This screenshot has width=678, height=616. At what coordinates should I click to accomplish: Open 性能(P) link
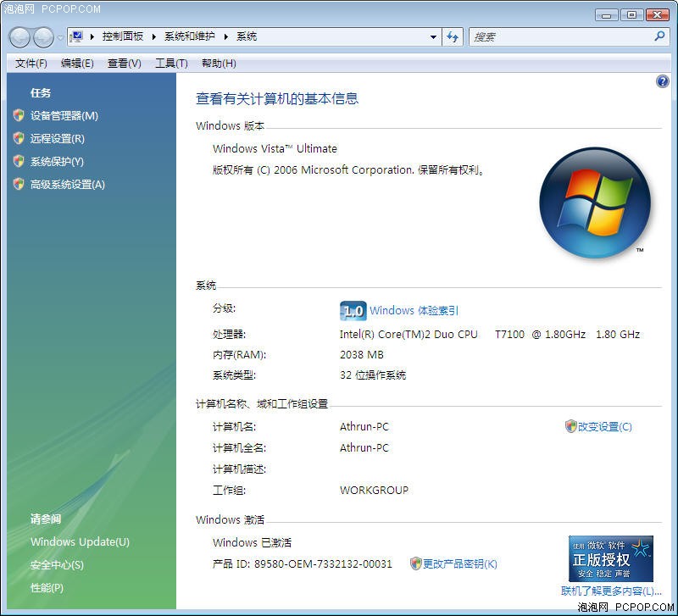47,588
